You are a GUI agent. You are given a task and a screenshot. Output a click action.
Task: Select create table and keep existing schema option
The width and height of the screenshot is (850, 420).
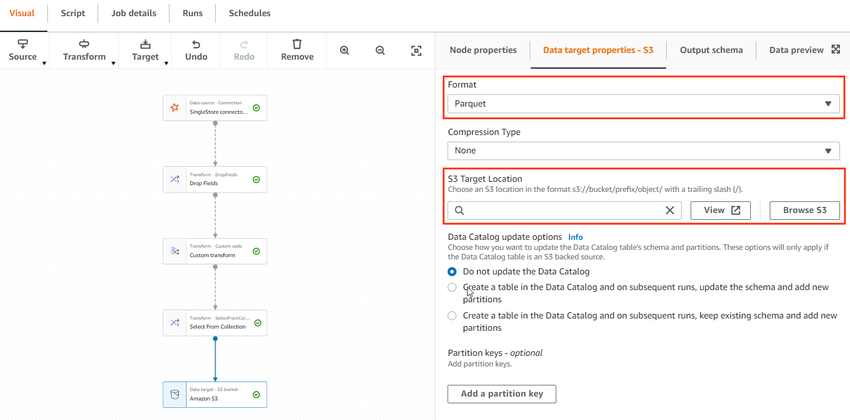click(x=452, y=316)
